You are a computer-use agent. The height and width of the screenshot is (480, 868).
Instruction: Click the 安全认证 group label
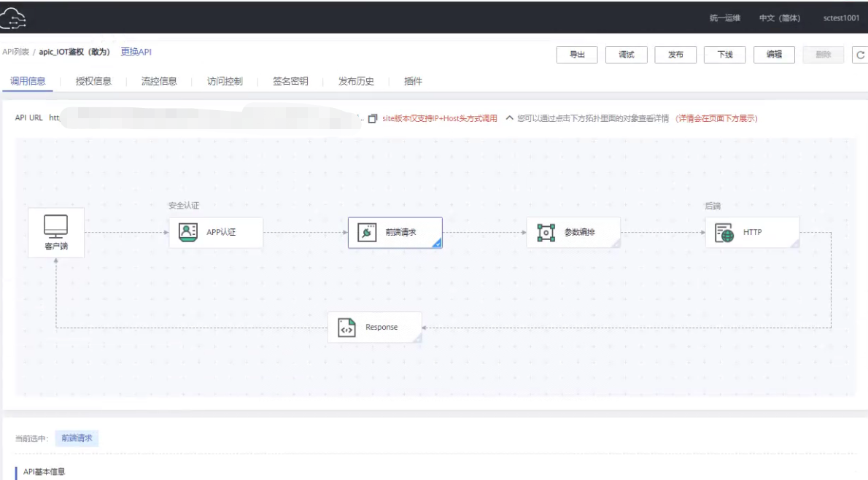click(184, 206)
